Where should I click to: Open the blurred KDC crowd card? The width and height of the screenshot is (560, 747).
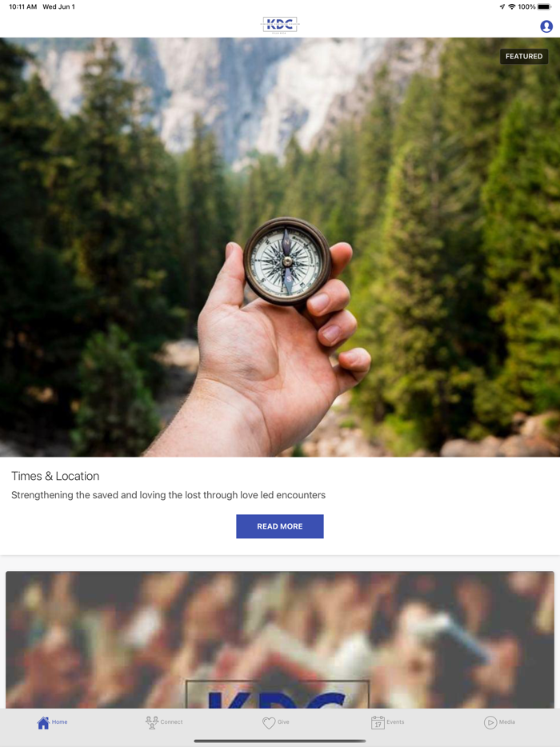280,640
